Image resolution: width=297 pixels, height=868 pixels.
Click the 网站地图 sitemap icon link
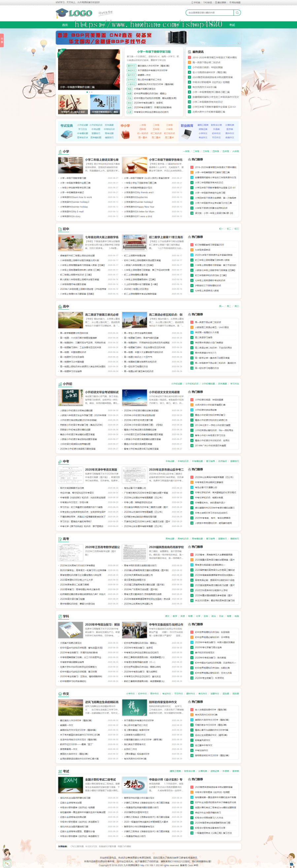click(235, 2)
